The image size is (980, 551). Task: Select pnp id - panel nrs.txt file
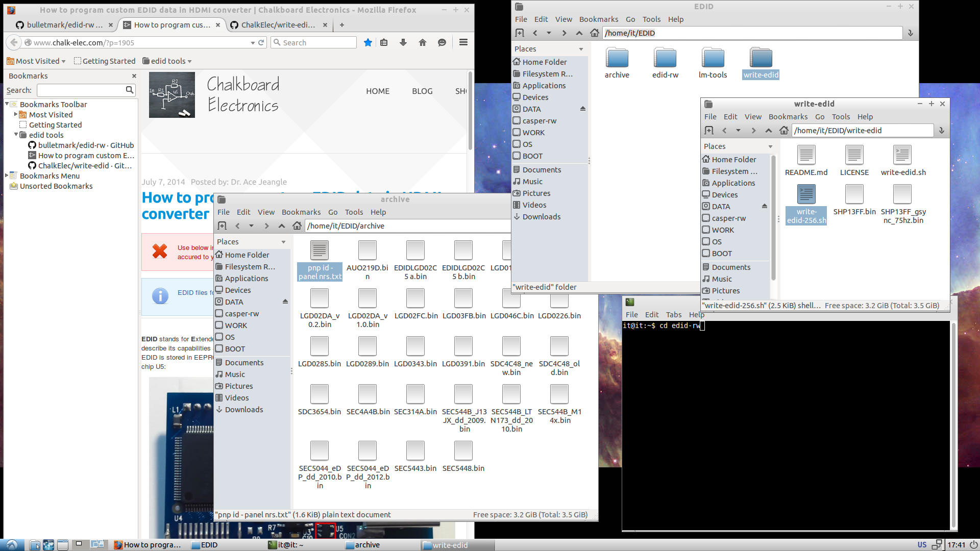pyautogui.click(x=320, y=260)
